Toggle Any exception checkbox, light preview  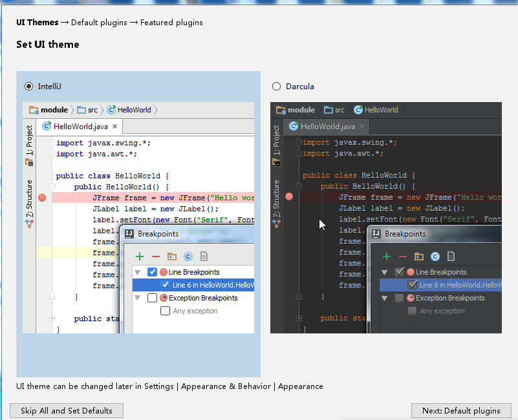165,311
